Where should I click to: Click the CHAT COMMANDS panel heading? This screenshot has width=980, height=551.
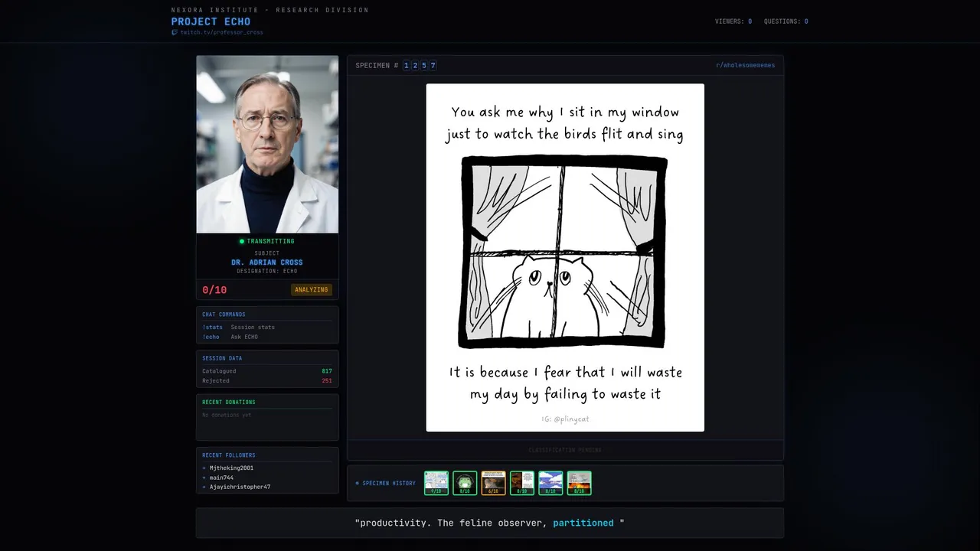(x=224, y=315)
